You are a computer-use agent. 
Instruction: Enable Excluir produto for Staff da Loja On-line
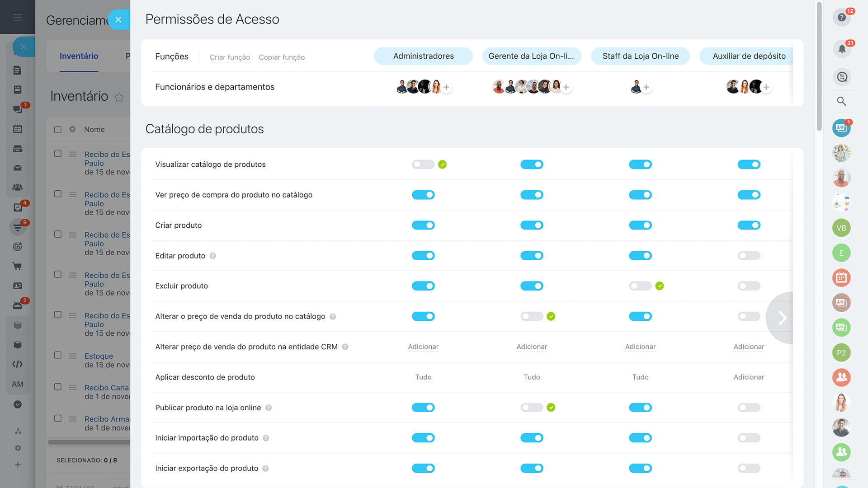click(x=640, y=286)
